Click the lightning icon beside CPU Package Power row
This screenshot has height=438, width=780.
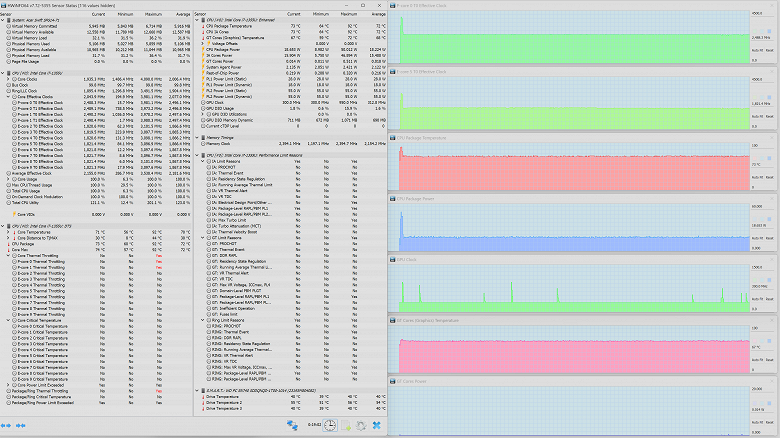tap(203, 49)
